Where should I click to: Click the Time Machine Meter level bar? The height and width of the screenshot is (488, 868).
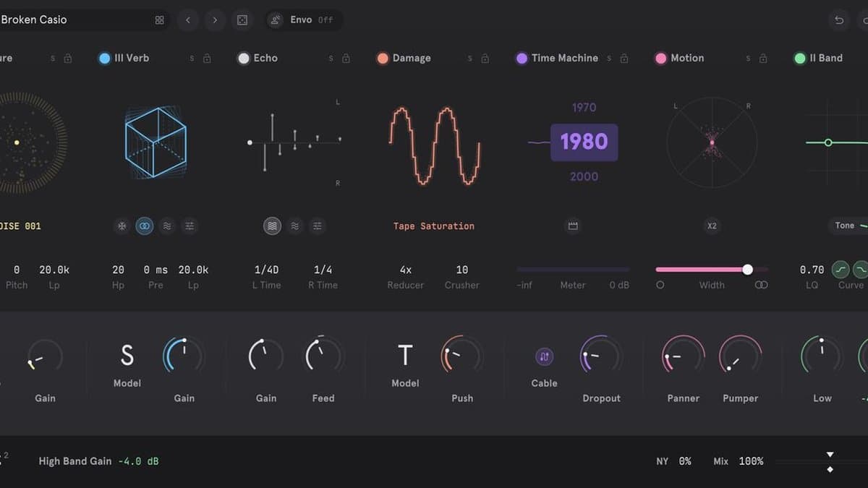[573, 270]
